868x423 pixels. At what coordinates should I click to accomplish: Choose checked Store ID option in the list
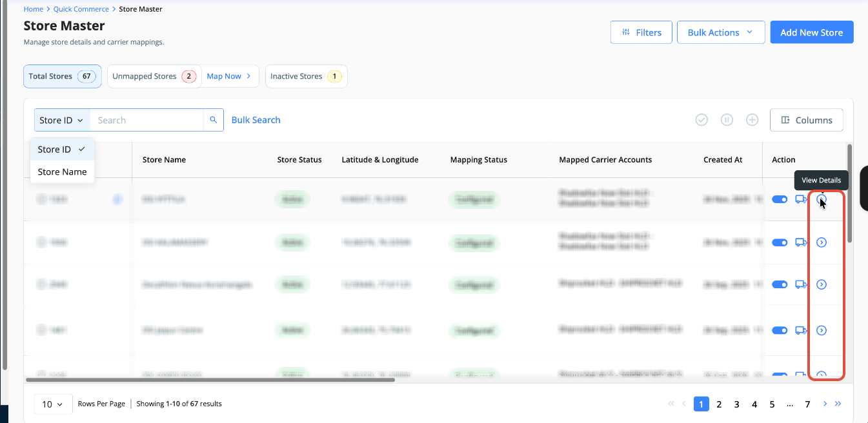click(62, 149)
